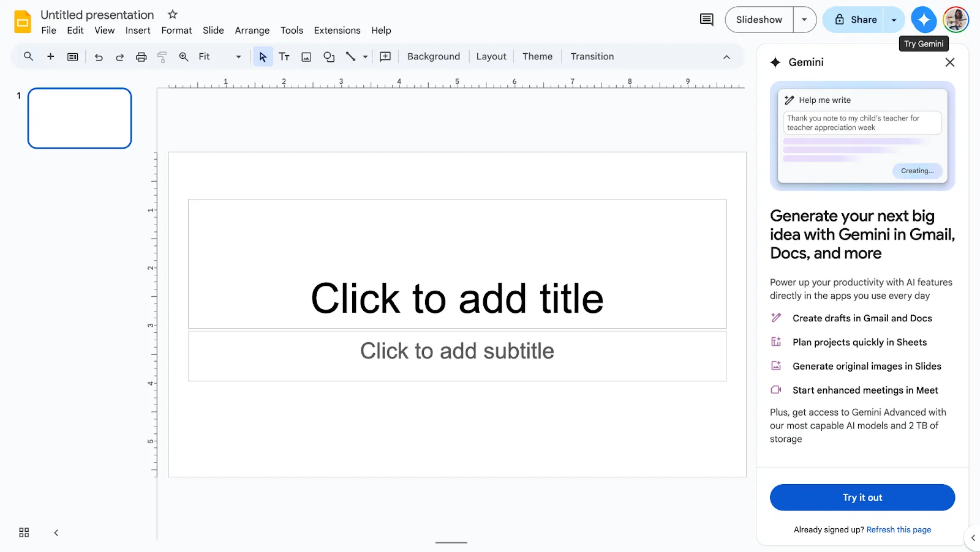This screenshot has width=980, height=552.
Task: Expand the Slideshow options arrow
Action: click(x=804, y=20)
